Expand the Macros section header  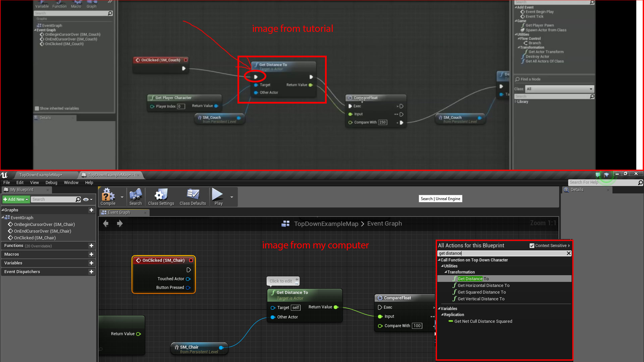tap(48, 254)
